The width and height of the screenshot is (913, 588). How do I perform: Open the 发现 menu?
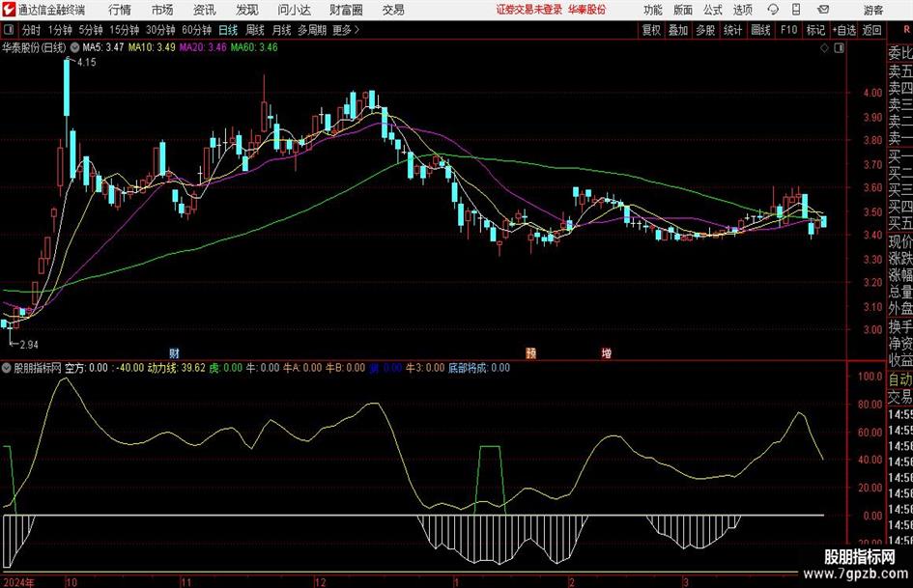click(247, 10)
